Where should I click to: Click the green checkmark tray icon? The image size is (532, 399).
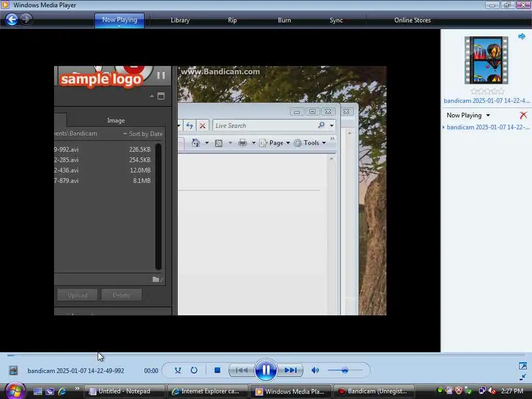click(x=469, y=391)
